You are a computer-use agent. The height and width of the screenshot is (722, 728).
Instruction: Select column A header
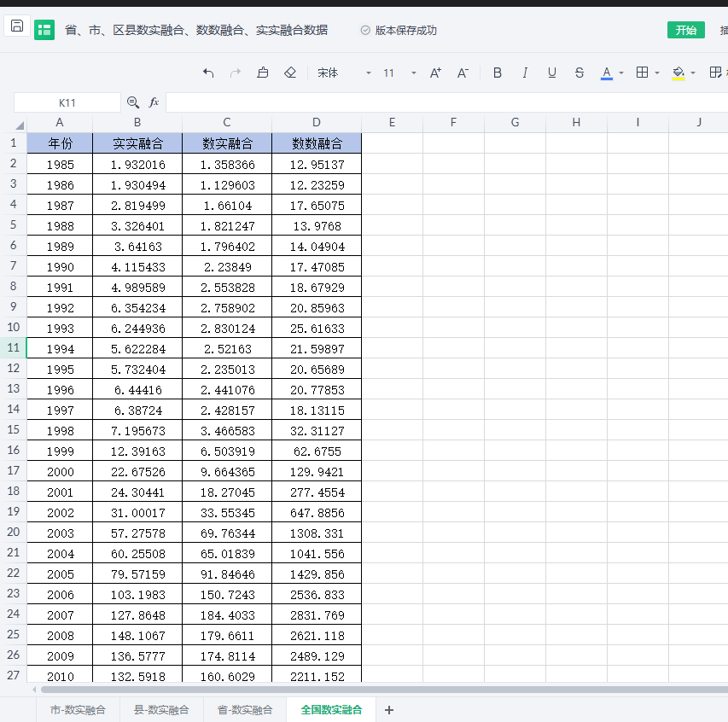point(60,122)
